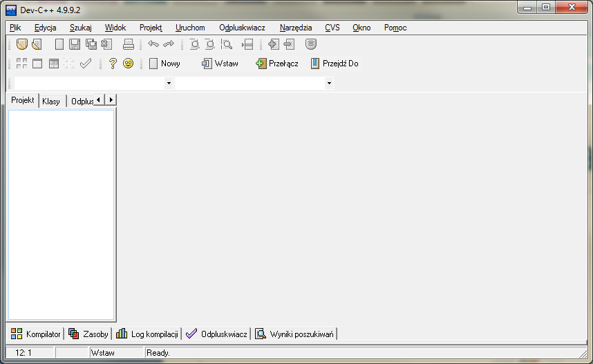Expand the first class browser dropdown
The width and height of the screenshot is (593, 364).
(169, 83)
